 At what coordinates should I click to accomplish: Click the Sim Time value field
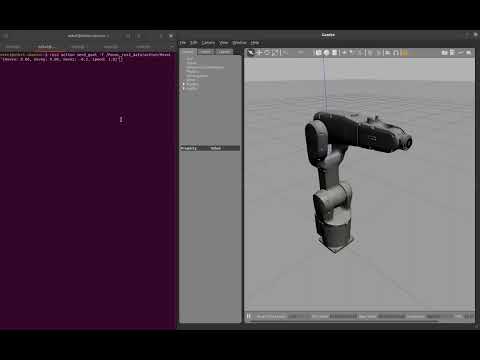click(x=344, y=316)
